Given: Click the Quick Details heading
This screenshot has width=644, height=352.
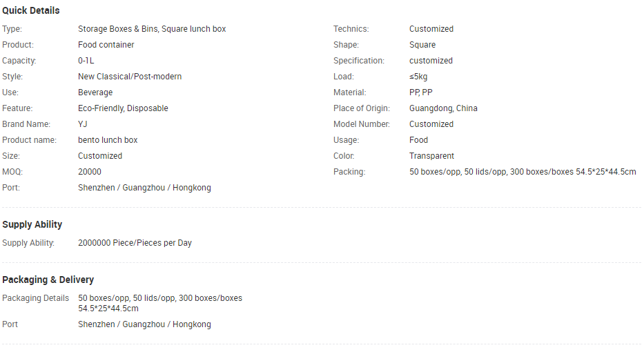Looking at the screenshot, I should pos(31,10).
